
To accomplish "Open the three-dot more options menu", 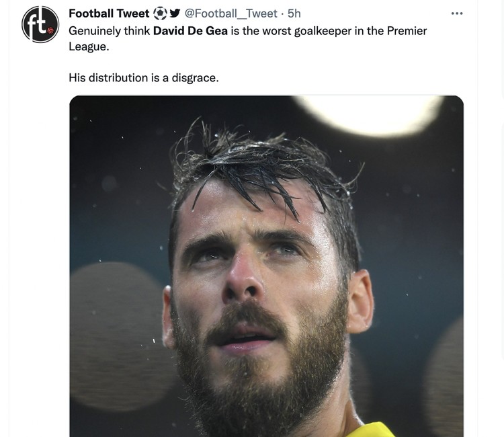I will [457, 13].
